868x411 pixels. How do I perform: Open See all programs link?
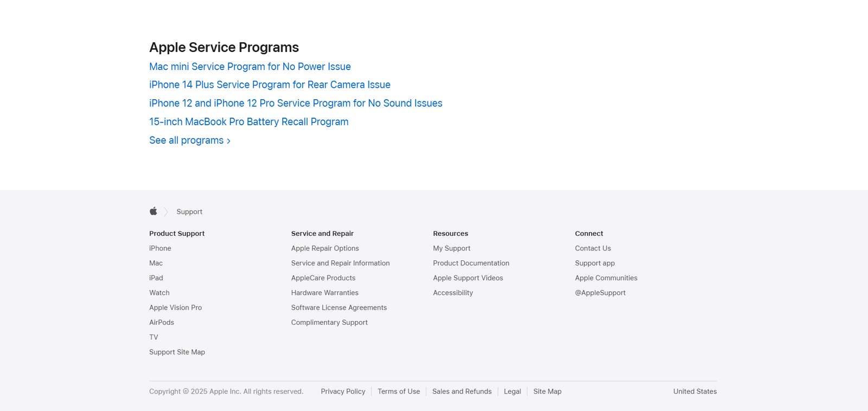[x=189, y=140]
